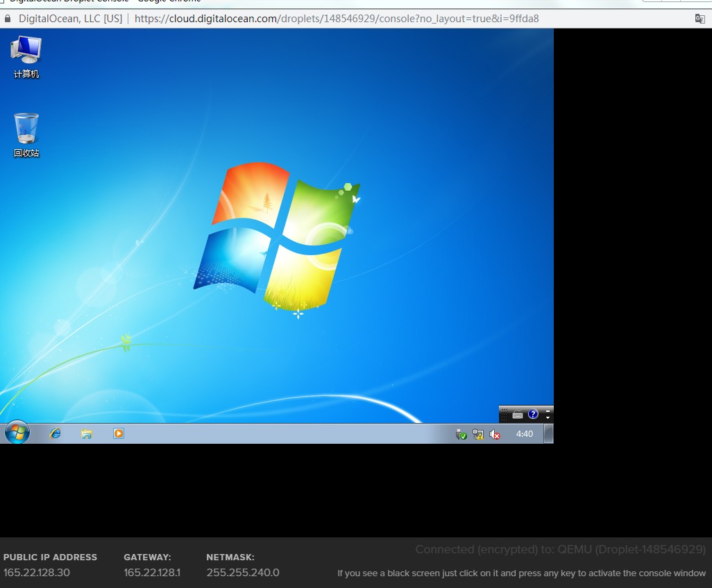Open the language bar keyboard icon
This screenshot has width=712, height=588.
pos(518,414)
